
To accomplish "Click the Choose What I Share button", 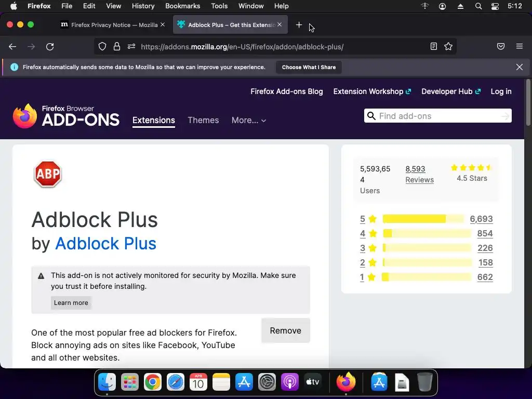I will (x=309, y=67).
